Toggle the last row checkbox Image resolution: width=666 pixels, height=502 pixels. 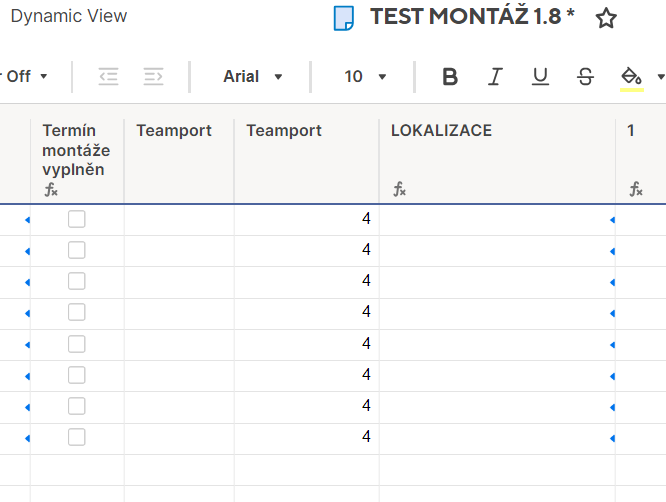point(76,437)
